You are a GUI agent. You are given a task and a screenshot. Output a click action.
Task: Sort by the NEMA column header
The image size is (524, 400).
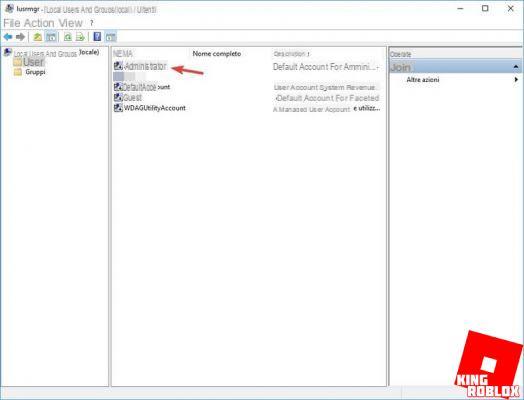[x=123, y=53]
